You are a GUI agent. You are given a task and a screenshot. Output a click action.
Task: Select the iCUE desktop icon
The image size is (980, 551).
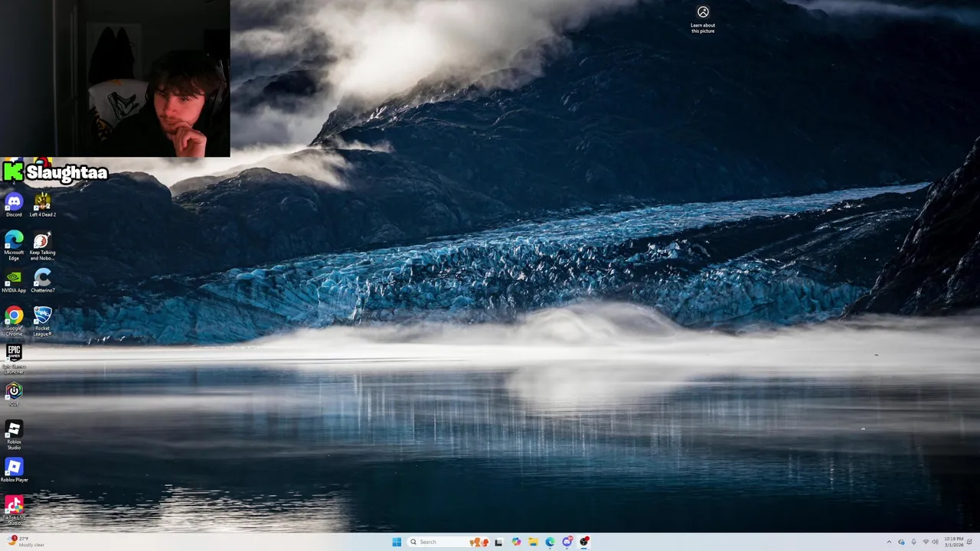[x=14, y=394]
